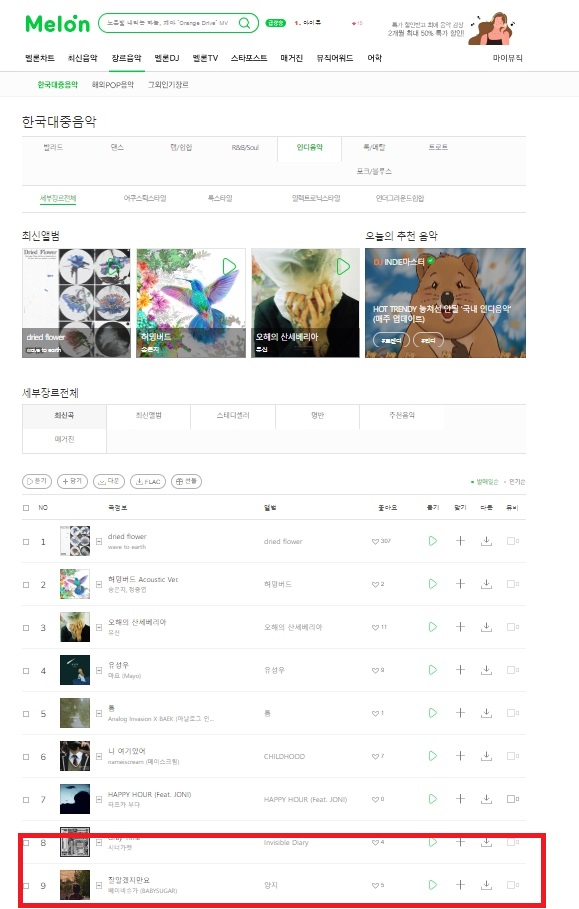Open 장르음악 in the top menu

pyautogui.click(x=126, y=58)
